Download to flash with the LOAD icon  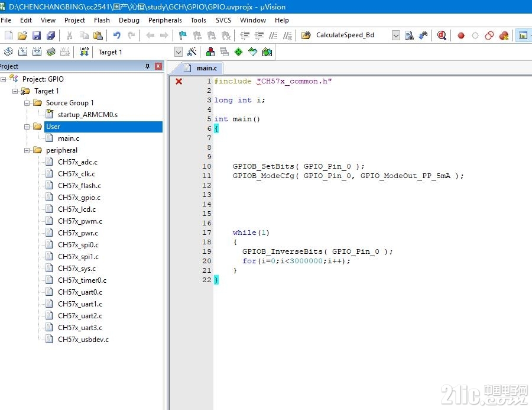click(x=84, y=51)
